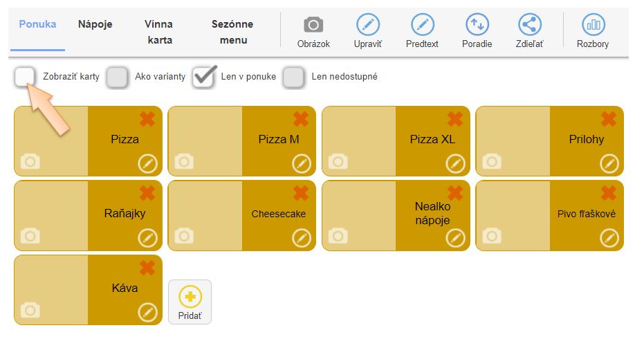The image size is (644, 357).
Task: Click the Predtext pencil icon
Action: [x=422, y=25]
